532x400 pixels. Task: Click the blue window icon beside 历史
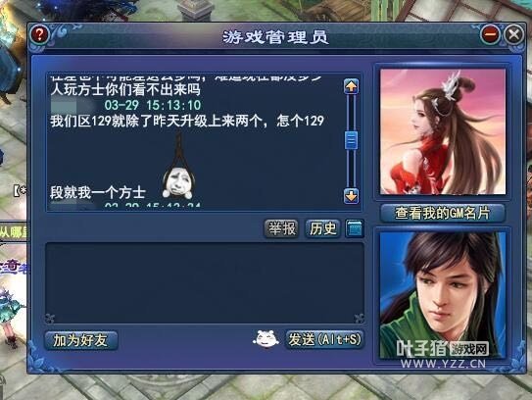point(355,228)
